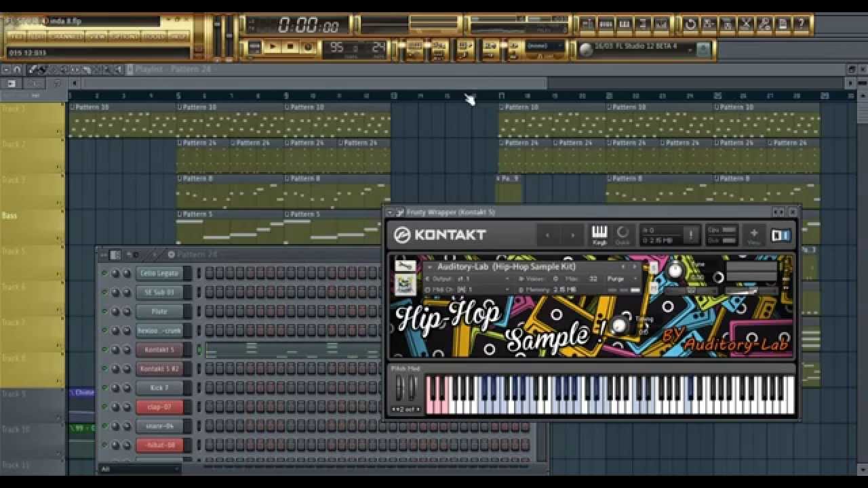This screenshot has width=868, height=488.
Task: Select the Kontakt 5 channel button
Action: tap(159, 350)
